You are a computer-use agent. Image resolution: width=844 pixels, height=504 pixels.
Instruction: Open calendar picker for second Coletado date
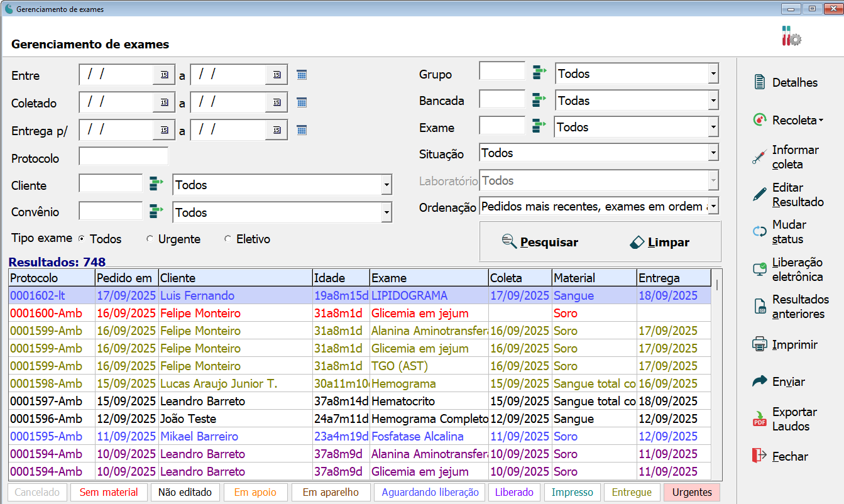click(277, 102)
